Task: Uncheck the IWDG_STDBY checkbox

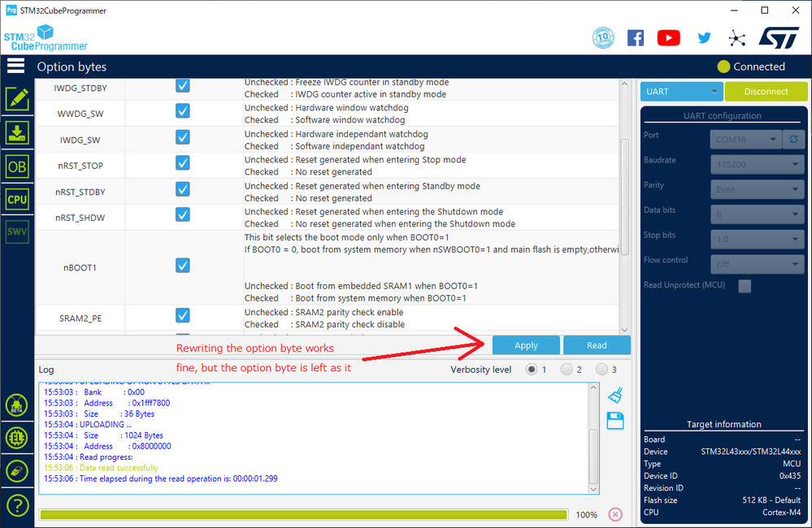Action: point(183,85)
